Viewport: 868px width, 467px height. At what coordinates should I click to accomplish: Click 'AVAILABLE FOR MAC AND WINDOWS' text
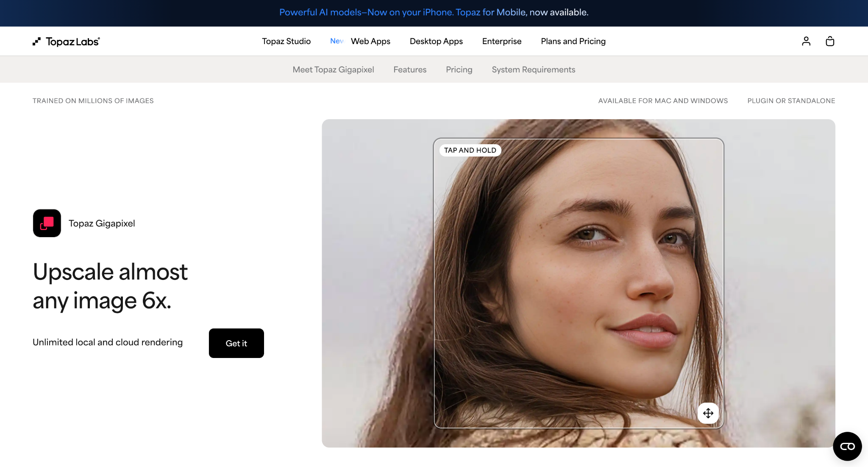click(663, 101)
